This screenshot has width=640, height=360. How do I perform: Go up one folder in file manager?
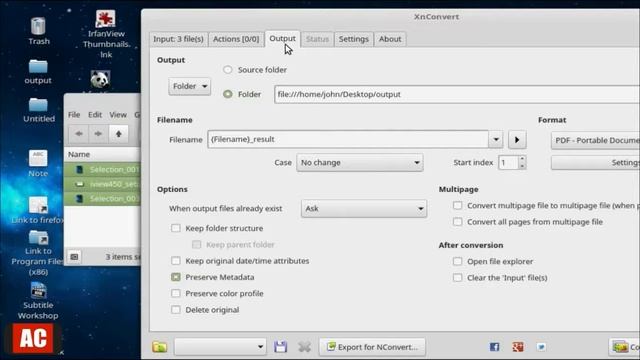pyautogui.click(x=118, y=134)
